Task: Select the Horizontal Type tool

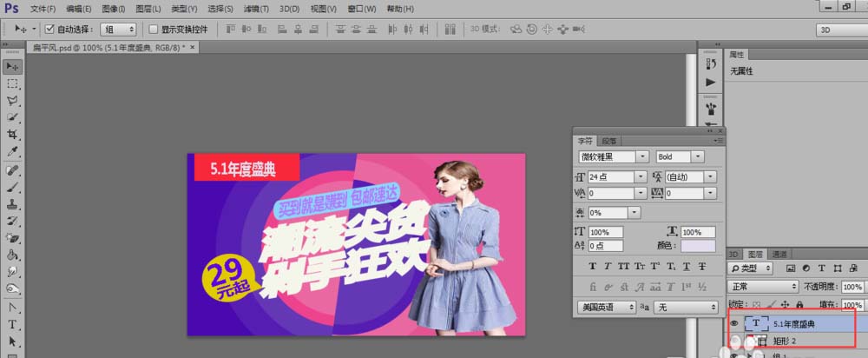Action: click(12, 325)
